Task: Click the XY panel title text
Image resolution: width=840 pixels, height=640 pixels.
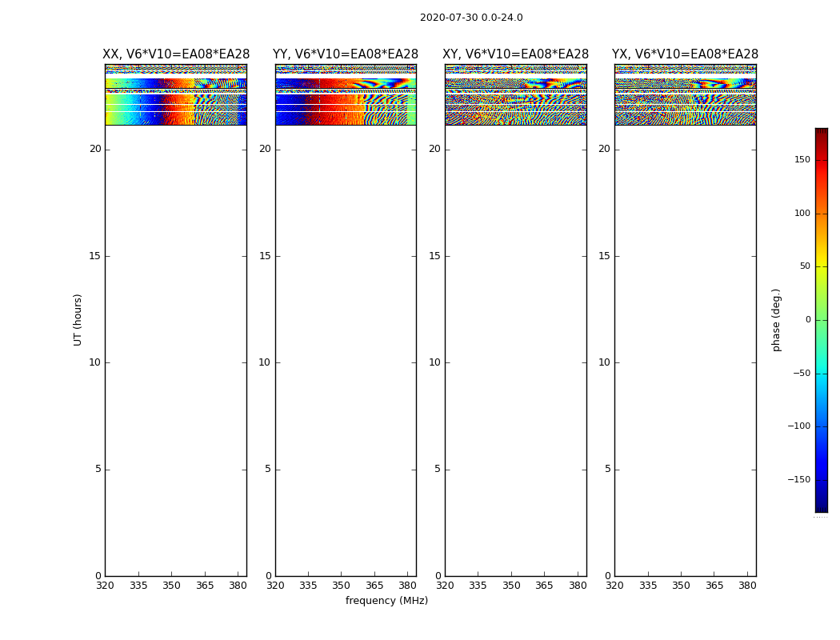Action: click(516, 54)
